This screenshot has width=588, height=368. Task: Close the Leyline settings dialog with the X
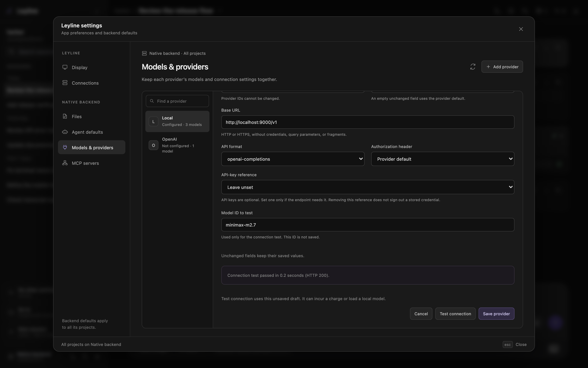tap(521, 29)
